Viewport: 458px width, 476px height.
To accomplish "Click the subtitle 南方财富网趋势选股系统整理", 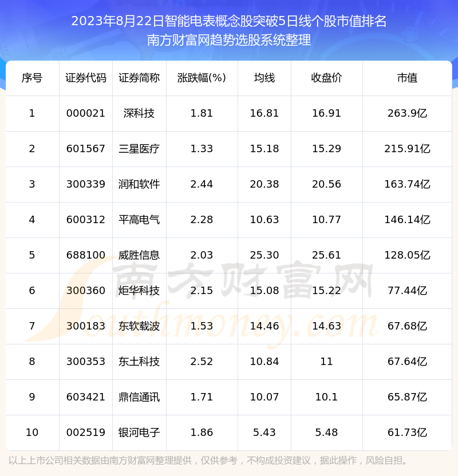I will click(x=228, y=40).
